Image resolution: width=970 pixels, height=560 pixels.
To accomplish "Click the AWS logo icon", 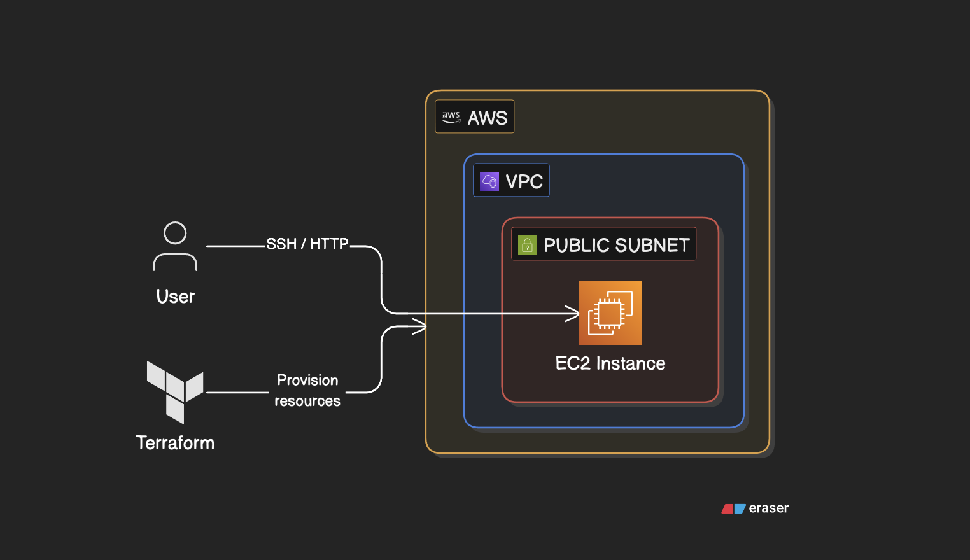I will [x=451, y=115].
